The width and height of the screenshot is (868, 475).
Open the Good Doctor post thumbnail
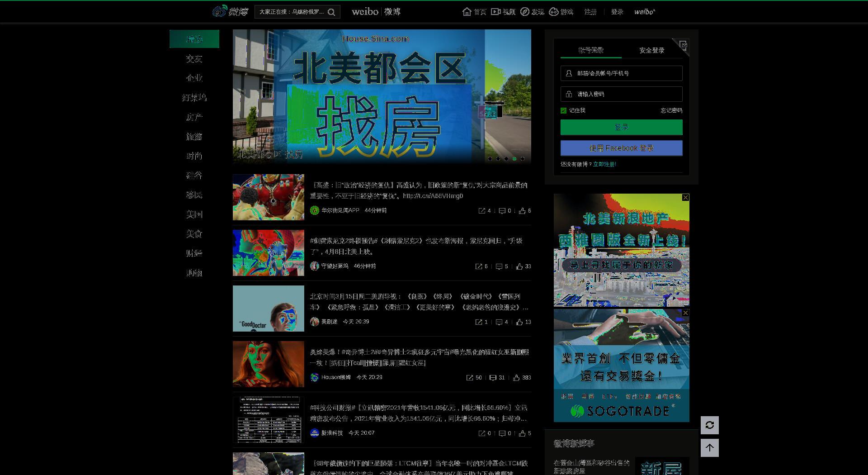coord(269,309)
